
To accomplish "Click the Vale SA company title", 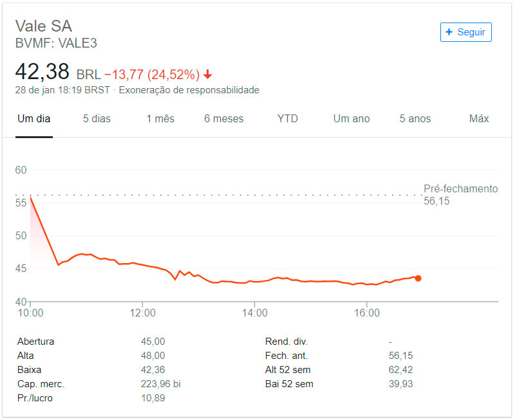I will click(x=44, y=26).
